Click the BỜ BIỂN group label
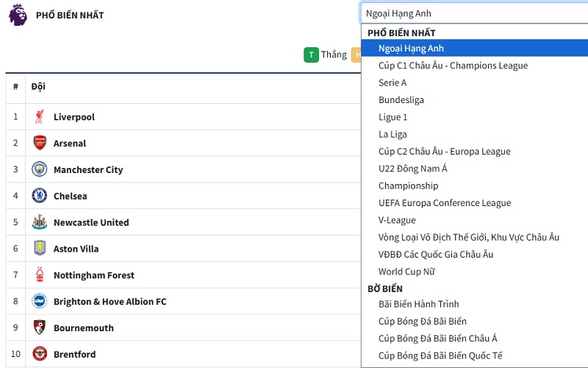Viewport: 588px width, 368px height. [384, 289]
